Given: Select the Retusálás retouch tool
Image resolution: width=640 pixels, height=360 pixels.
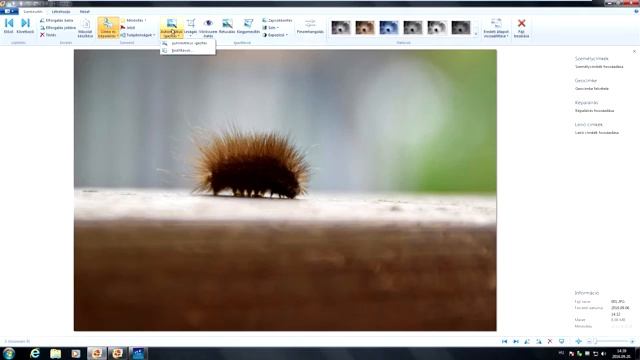Looking at the screenshot, I should tap(227, 26).
